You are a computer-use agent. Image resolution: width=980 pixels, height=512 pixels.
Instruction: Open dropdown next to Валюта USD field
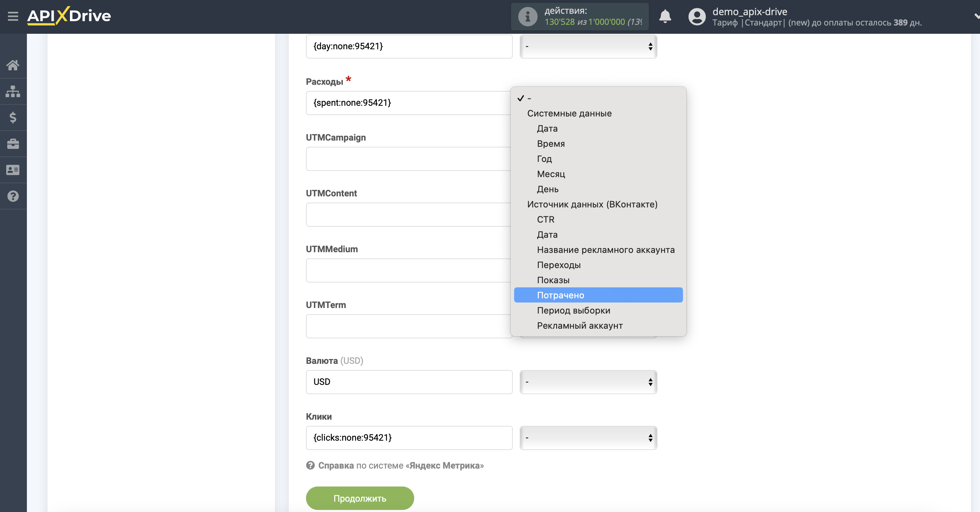588,382
